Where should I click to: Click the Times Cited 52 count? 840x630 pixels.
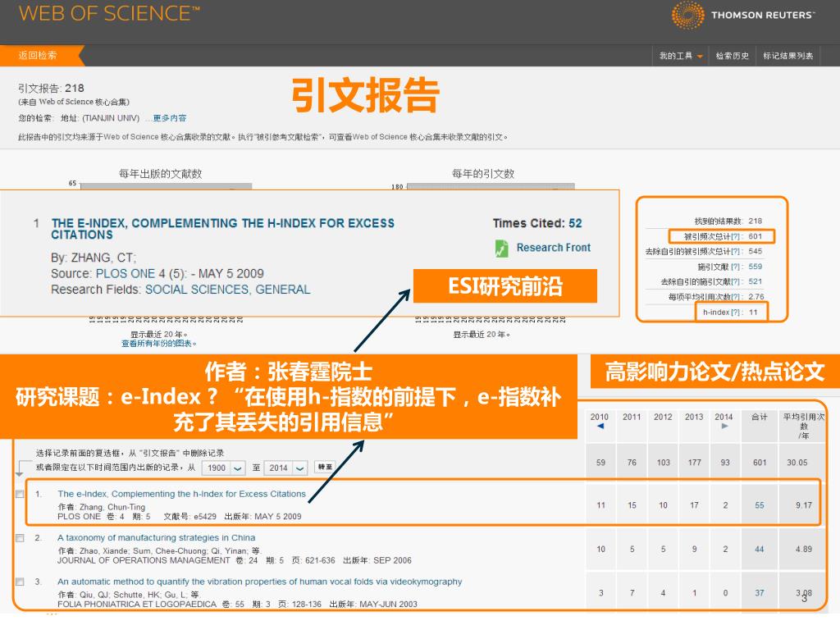(575, 223)
